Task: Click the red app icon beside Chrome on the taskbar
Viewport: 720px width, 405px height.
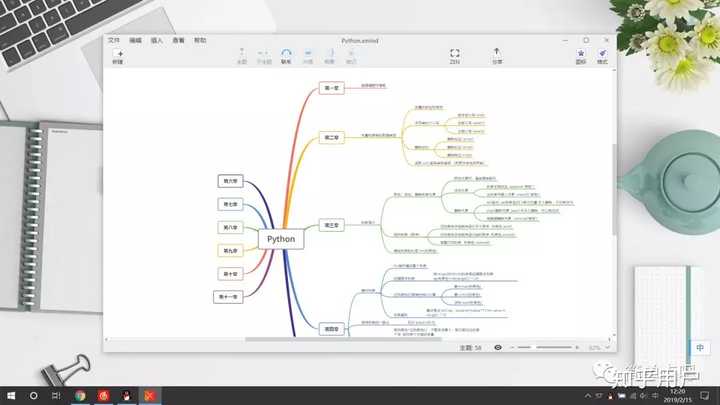Action: pos(103,395)
